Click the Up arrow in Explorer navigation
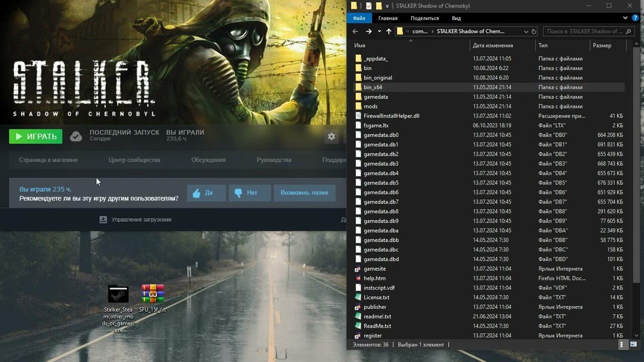 click(x=388, y=31)
